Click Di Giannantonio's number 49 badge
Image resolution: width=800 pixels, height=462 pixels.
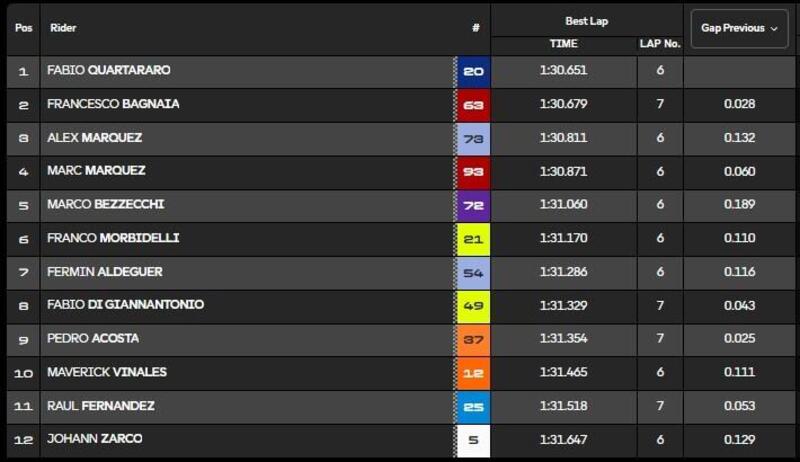pos(473,305)
